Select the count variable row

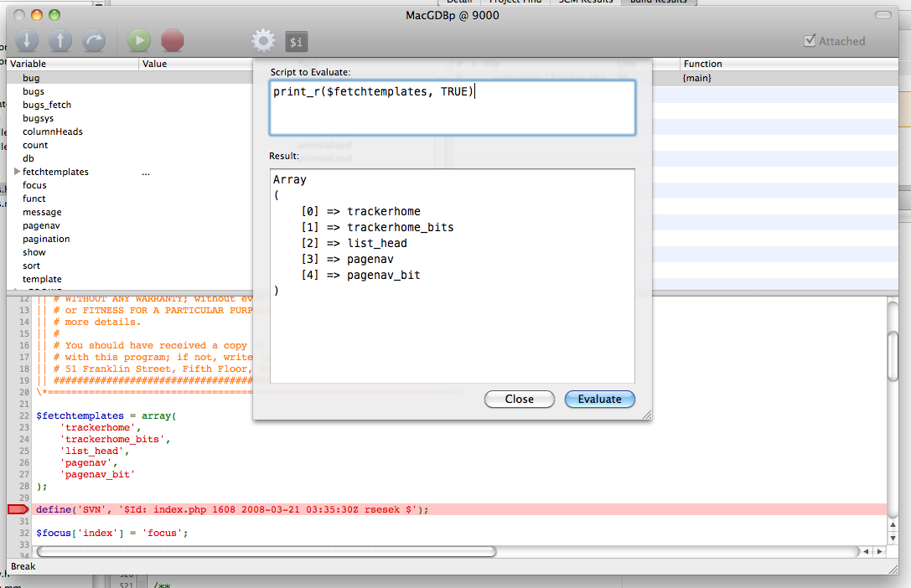(x=130, y=145)
